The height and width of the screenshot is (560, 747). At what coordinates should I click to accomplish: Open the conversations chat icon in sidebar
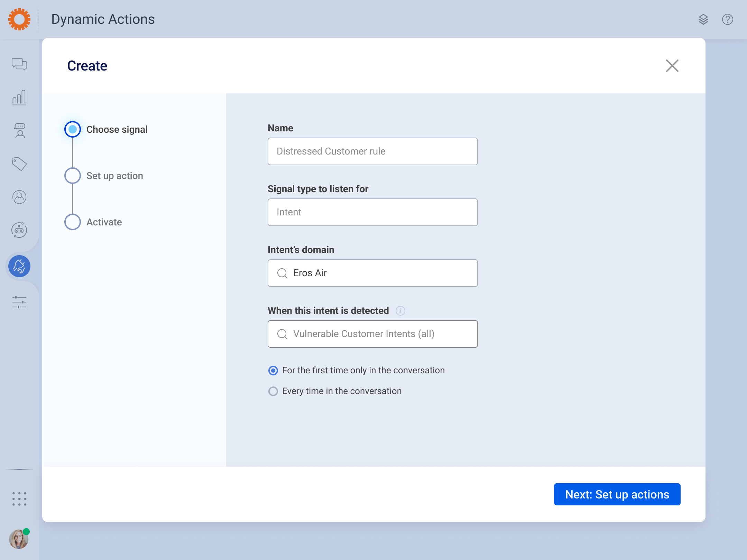pyautogui.click(x=19, y=64)
